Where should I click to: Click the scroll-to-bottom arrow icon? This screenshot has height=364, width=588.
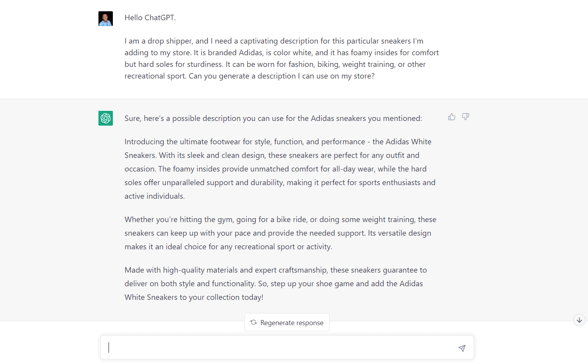pyautogui.click(x=579, y=320)
